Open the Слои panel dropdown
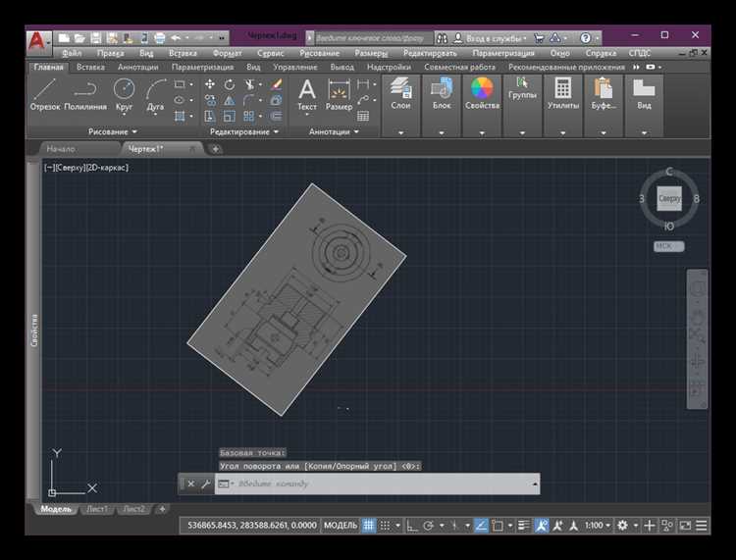Image resolution: width=736 pixels, height=560 pixels. [x=400, y=132]
